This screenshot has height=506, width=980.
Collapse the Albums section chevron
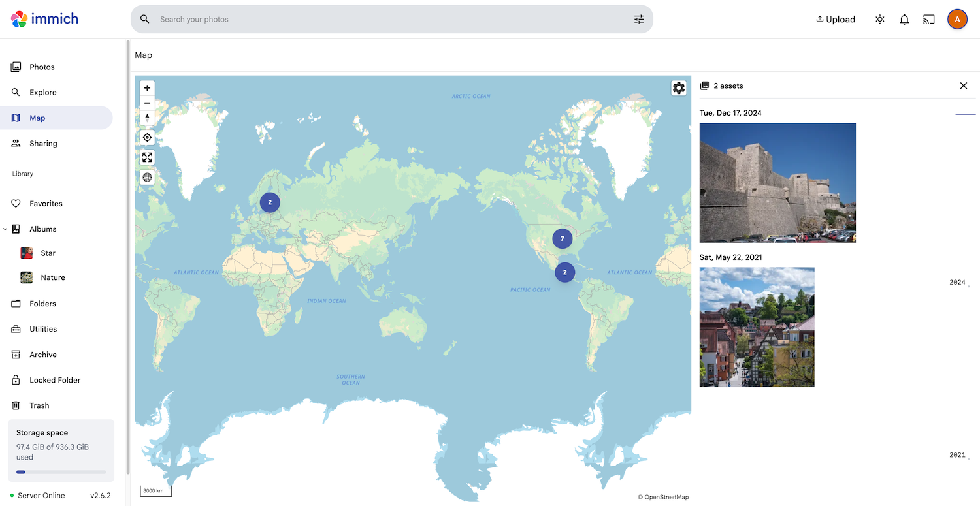pyautogui.click(x=5, y=229)
